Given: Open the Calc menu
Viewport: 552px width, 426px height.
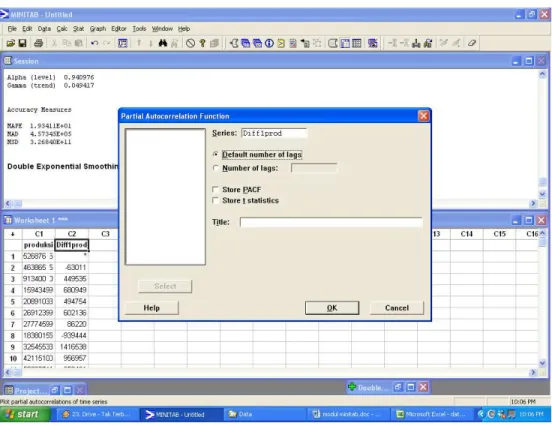Looking at the screenshot, I should click(x=62, y=29).
